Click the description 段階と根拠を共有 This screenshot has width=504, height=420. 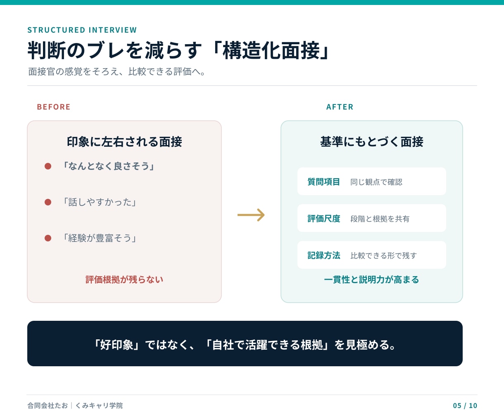point(380,219)
